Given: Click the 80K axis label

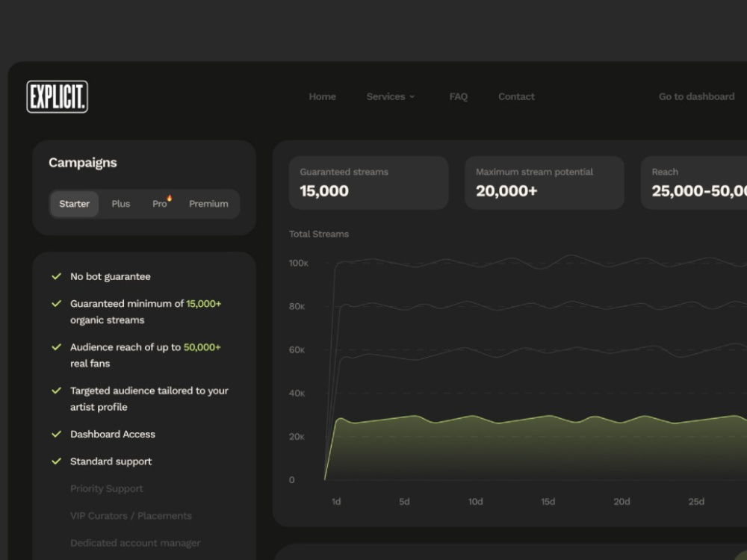Looking at the screenshot, I should [297, 306].
